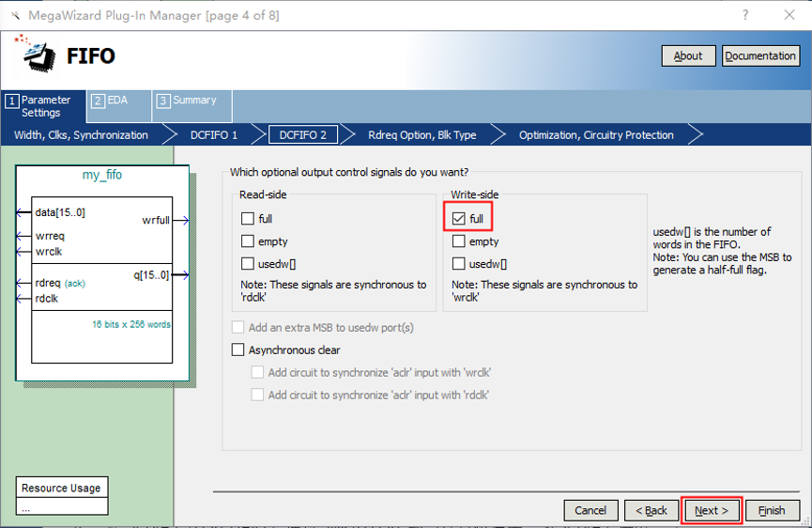Viewport: 812px width, 528px height.
Task: Toggle the Asynchronous clear checkbox
Action: click(x=237, y=350)
